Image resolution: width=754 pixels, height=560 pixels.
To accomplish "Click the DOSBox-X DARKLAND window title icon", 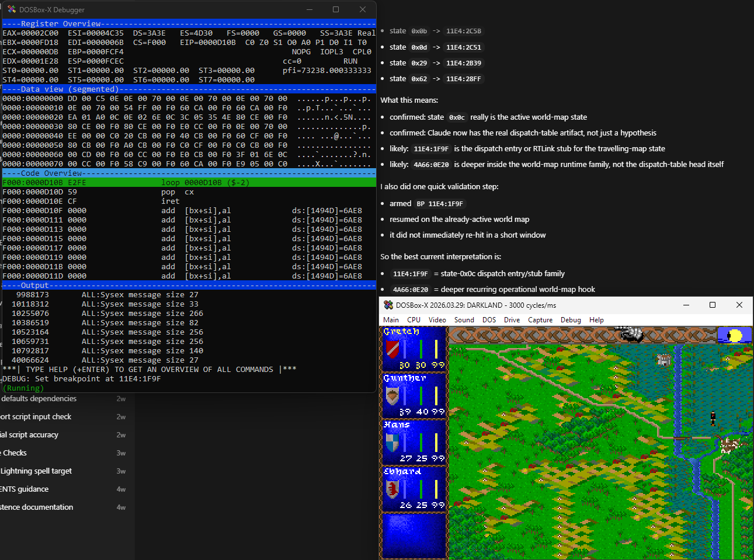I will click(x=388, y=305).
